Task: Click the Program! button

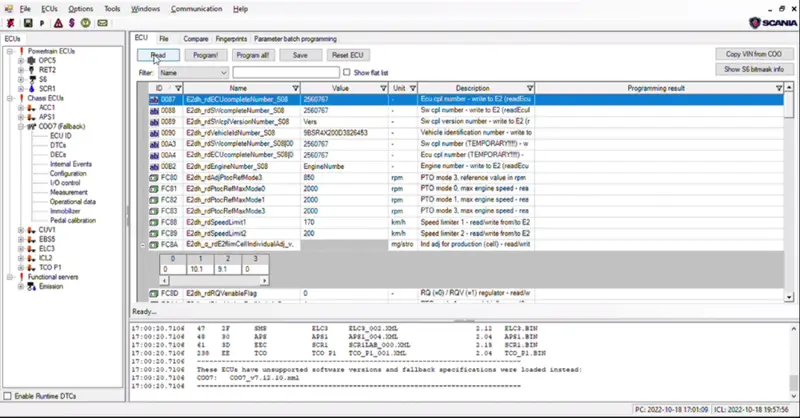Action: (206, 55)
